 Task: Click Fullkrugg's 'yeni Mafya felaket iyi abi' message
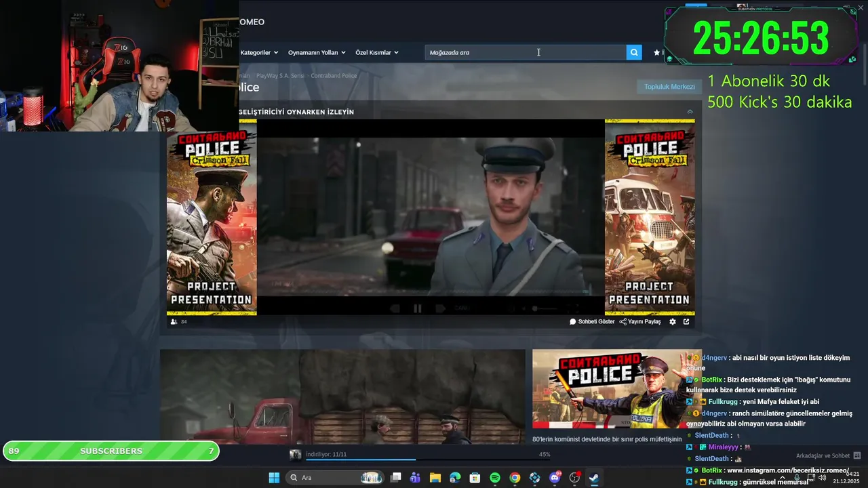(x=753, y=401)
